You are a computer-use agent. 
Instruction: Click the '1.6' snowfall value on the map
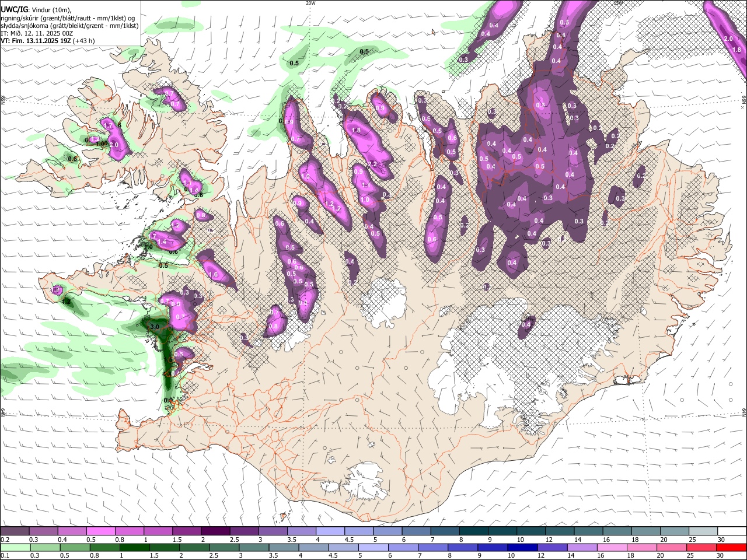[213, 275]
